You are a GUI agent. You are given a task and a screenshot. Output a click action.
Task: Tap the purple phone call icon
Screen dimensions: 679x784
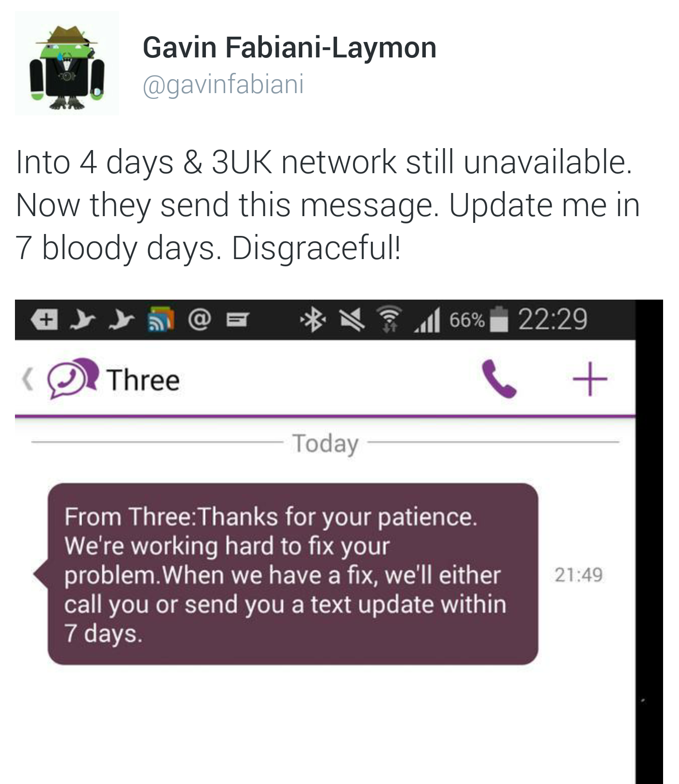pos(499,379)
